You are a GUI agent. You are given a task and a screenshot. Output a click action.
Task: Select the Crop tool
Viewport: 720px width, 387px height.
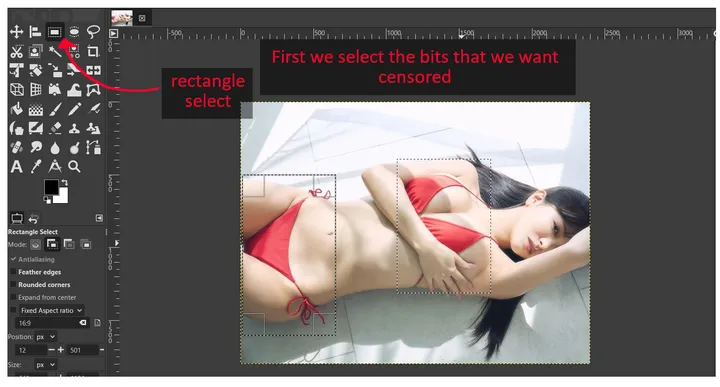pyautogui.click(x=93, y=51)
